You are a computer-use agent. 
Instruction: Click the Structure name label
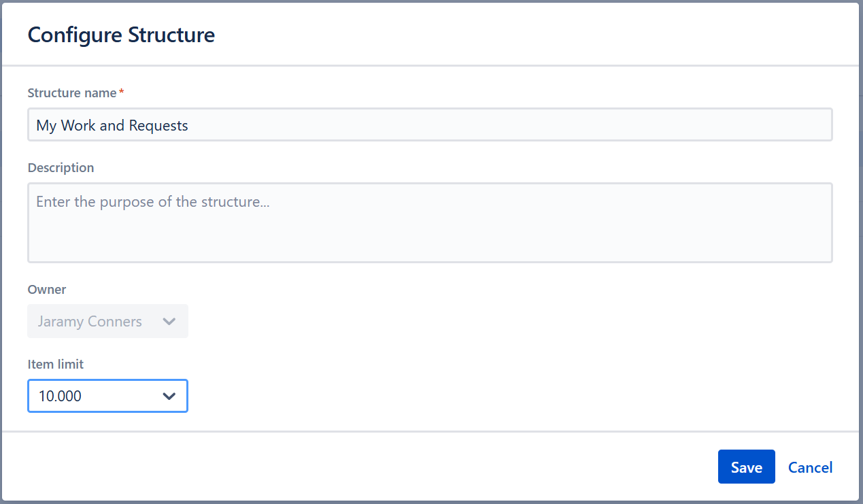coord(71,93)
